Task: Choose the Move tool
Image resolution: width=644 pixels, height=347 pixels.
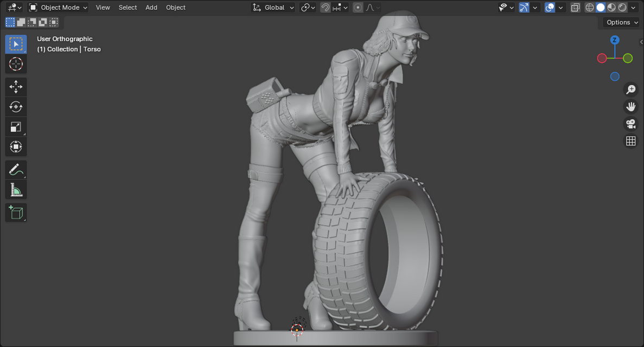Action: [16, 87]
